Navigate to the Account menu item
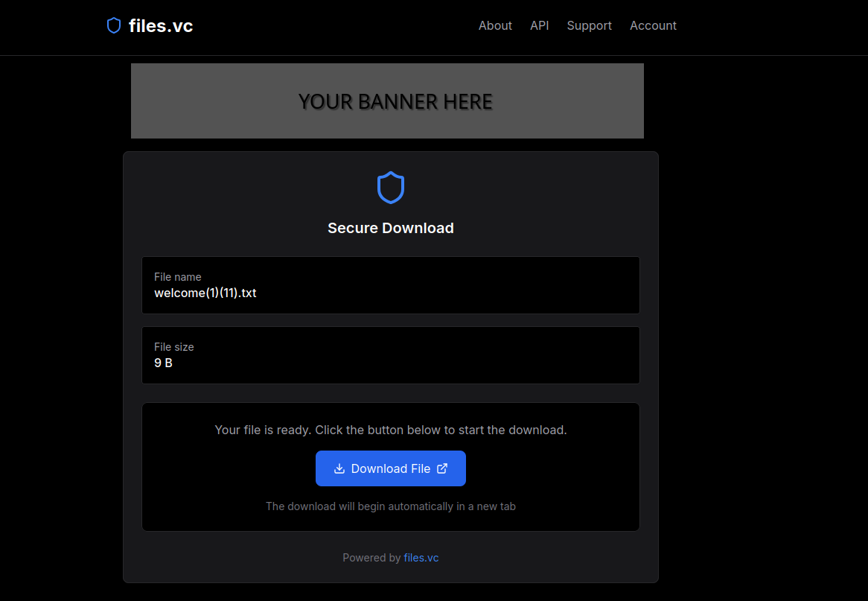868x601 pixels. (653, 25)
